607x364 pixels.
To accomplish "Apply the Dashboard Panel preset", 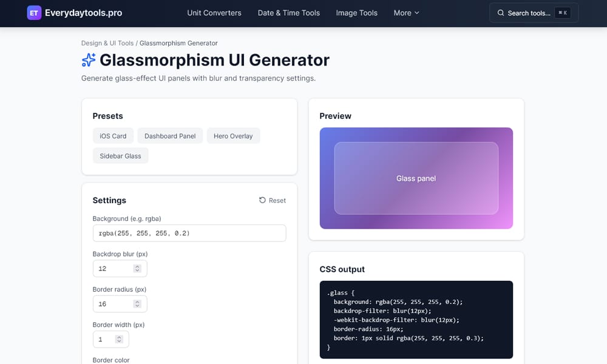I will click(x=170, y=135).
